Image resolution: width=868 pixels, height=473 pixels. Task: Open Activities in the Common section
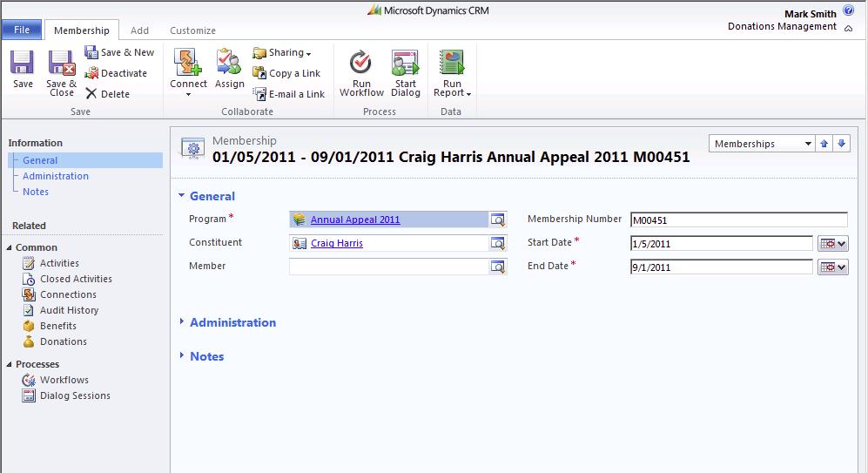pyautogui.click(x=59, y=263)
